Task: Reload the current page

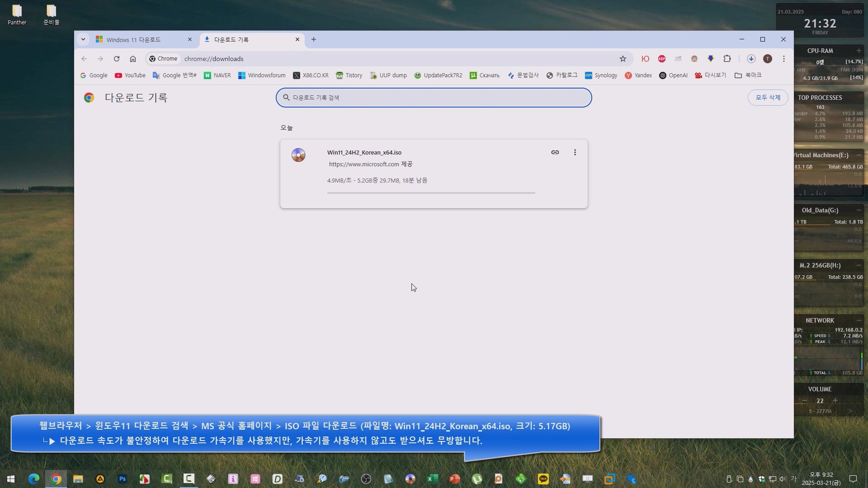Action: coord(117,59)
